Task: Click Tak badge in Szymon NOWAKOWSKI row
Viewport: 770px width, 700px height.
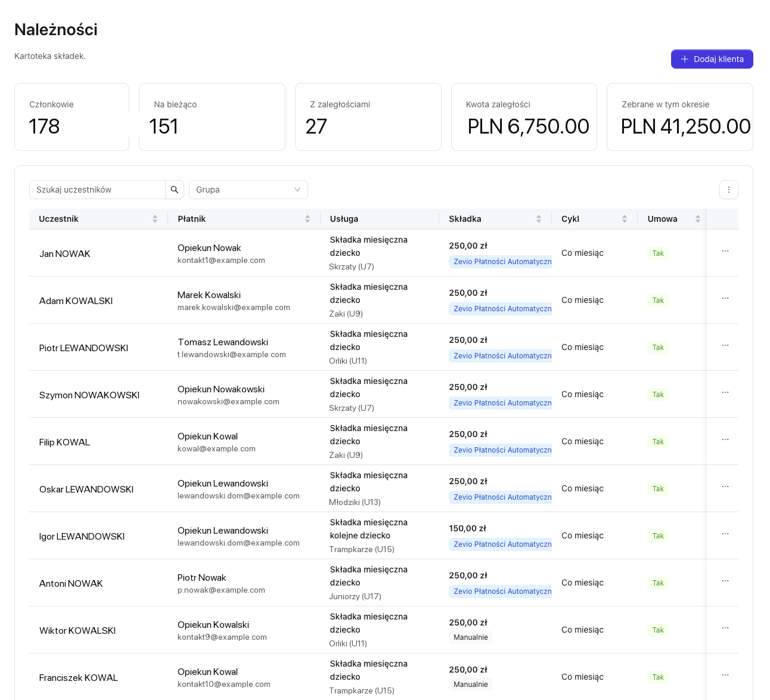Action: (x=658, y=395)
